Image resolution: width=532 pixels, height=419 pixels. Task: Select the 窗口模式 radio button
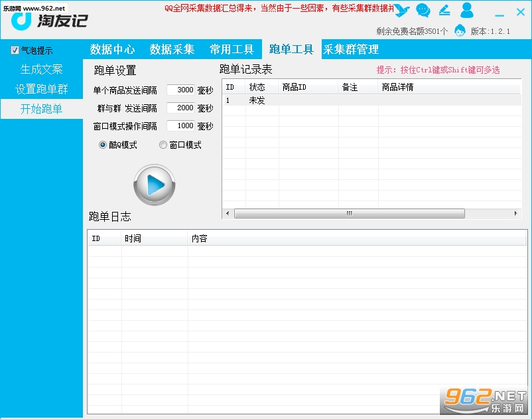(163, 145)
